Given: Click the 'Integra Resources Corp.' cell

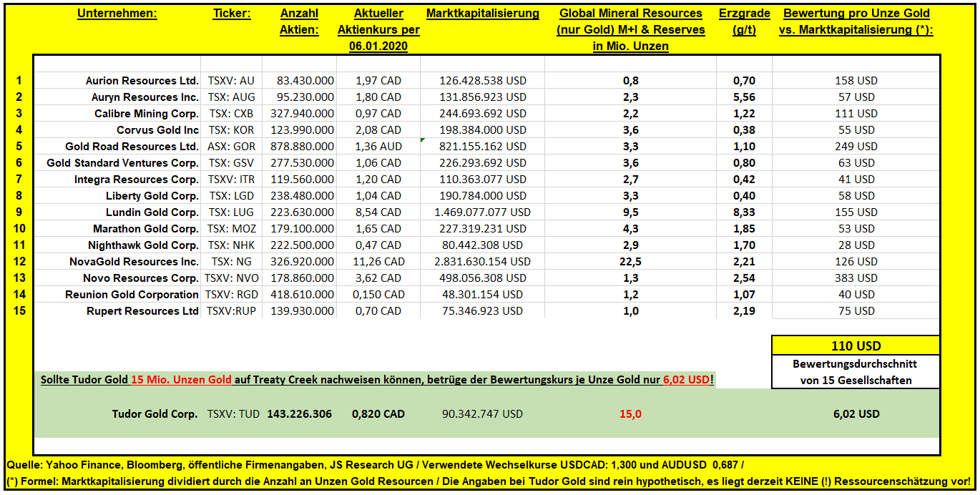Looking at the screenshot, I should coord(137,180).
